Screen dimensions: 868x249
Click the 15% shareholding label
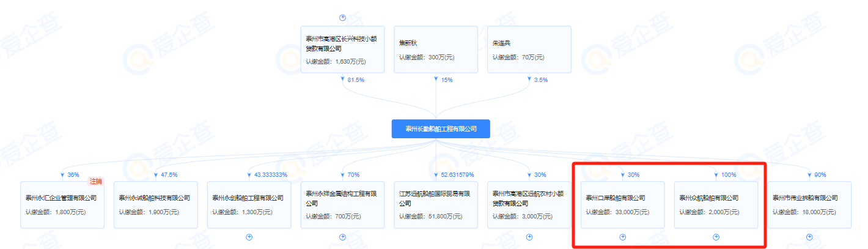pyautogui.click(x=447, y=80)
